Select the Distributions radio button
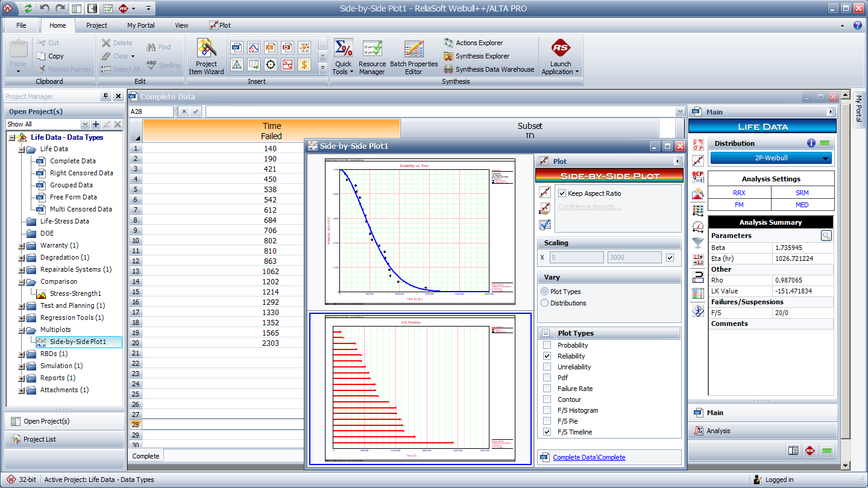Viewport: 868px width, 488px height. 545,303
